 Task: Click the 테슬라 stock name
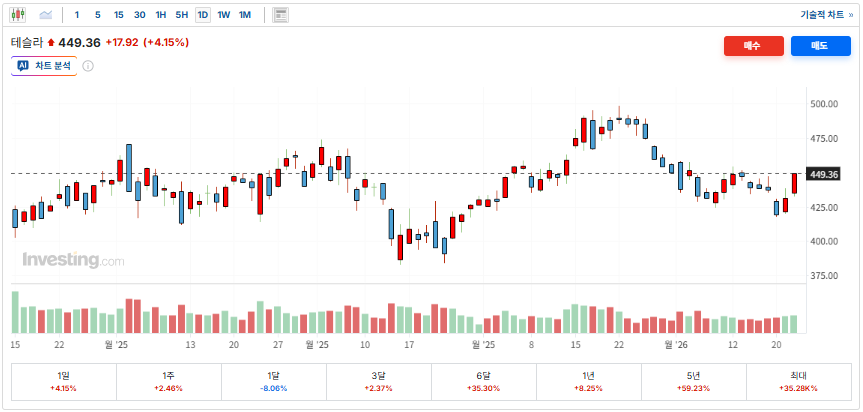coord(26,42)
